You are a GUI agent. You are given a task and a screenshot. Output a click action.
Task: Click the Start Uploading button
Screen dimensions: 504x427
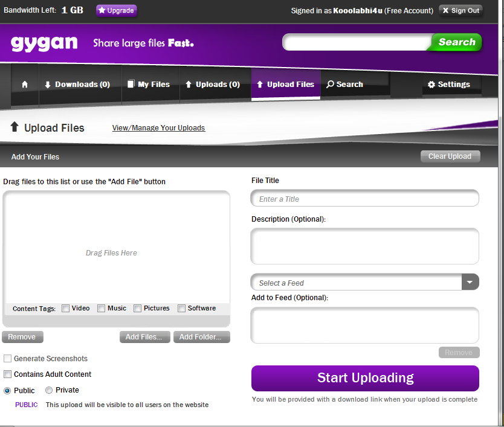coord(365,378)
